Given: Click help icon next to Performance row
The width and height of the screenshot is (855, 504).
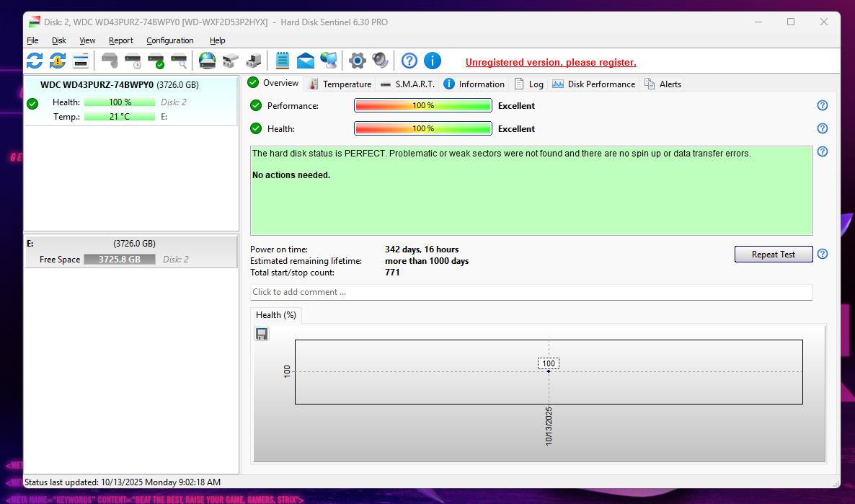Looking at the screenshot, I should point(823,105).
